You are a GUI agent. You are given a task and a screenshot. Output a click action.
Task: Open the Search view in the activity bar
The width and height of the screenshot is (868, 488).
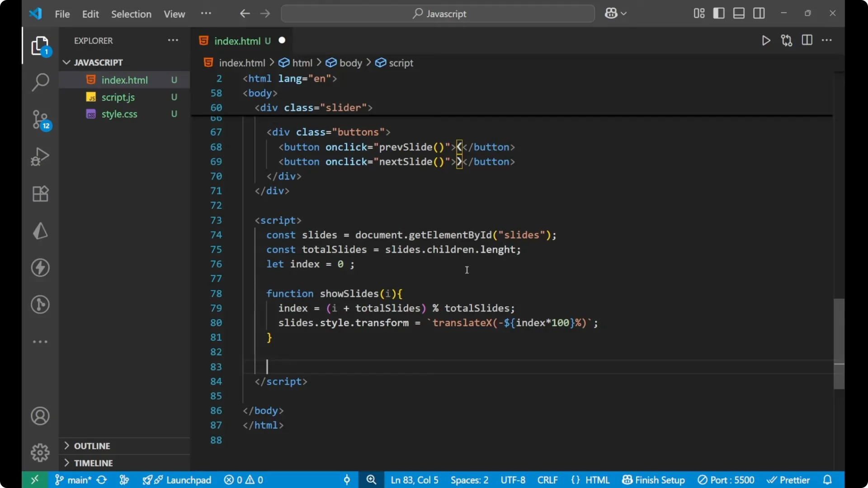pyautogui.click(x=40, y=83)
